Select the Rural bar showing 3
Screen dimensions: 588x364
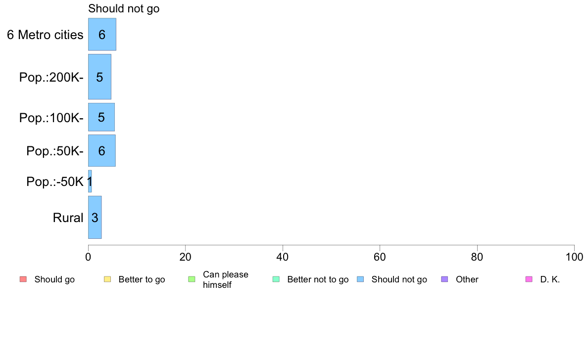click(x=95, y=218)
